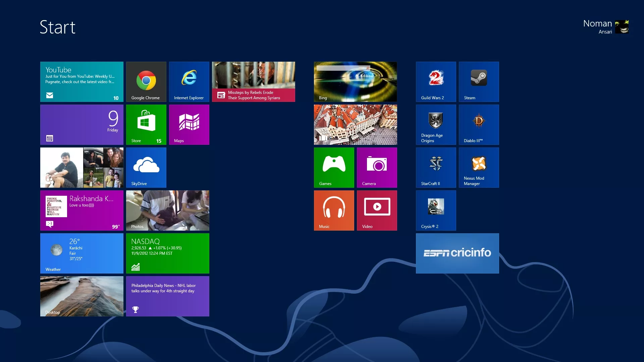Click the Noman Ansari user name
The width and height of the screenshot is (644, 362).
598,26
